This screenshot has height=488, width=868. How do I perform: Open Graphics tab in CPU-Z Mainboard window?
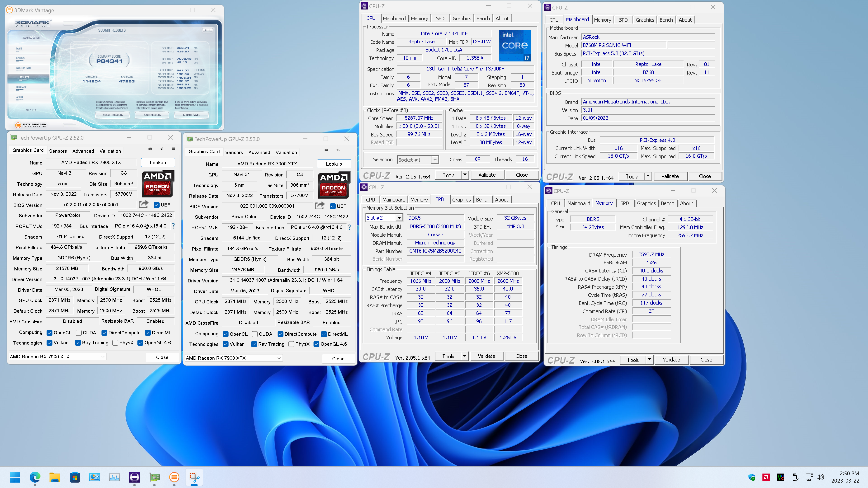tap(645, 20)
